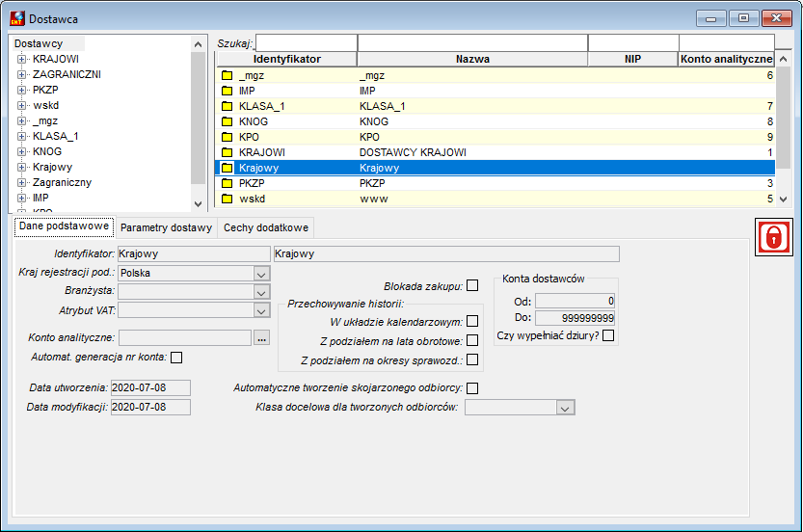Click the red padlock edit-lock icon
The width and height of the screenshot is (803, 532).
click(773, 237)
